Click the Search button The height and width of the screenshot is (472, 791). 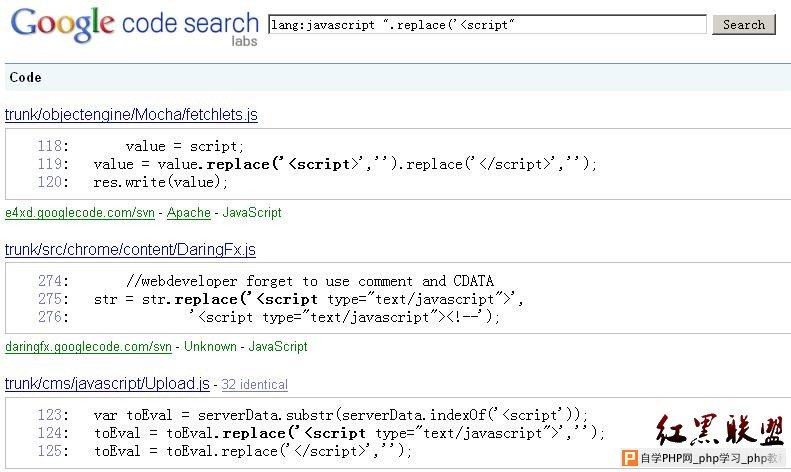744,25
